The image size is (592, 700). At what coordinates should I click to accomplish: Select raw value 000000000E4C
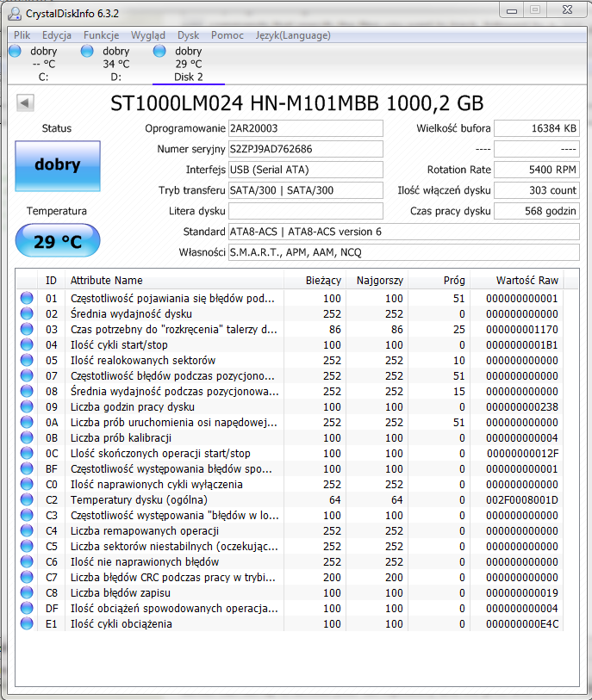(522, 623)
